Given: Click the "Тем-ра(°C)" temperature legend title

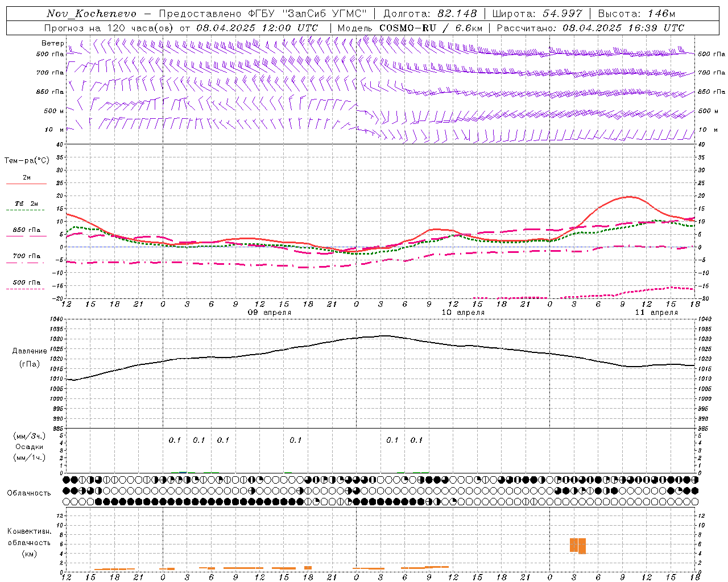Looking at the screenshot, I should point(27,161).
